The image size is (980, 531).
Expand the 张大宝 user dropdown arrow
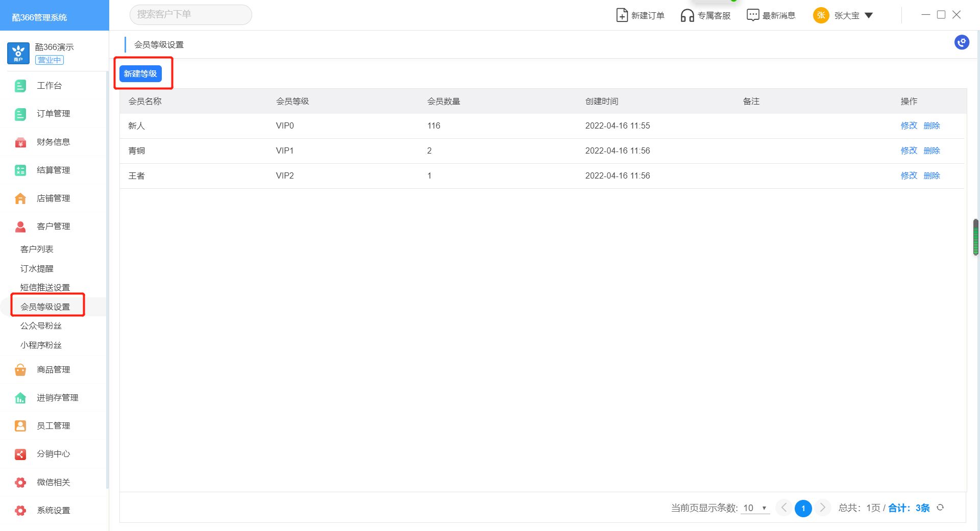pos(869,15)
